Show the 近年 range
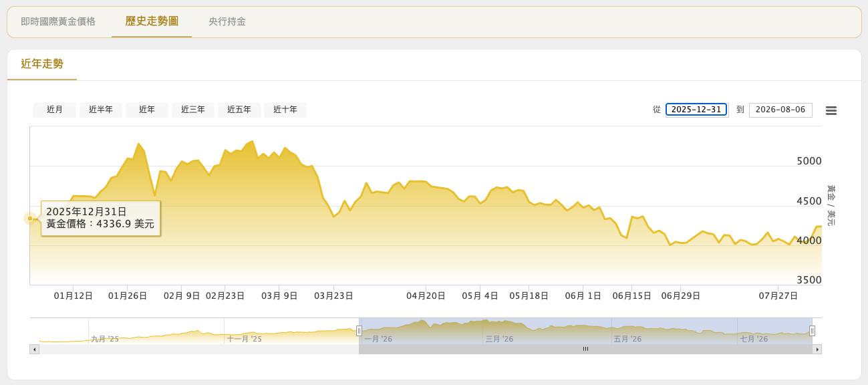Screen dimensions: 868x385 (147, 110)
